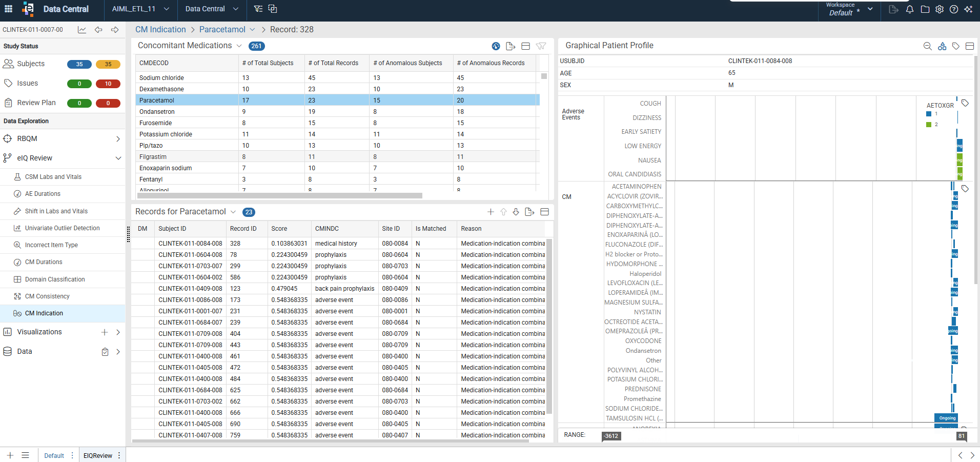Switch to the EIQReview tab
This screenshot has width=980, height=462.
98,455
